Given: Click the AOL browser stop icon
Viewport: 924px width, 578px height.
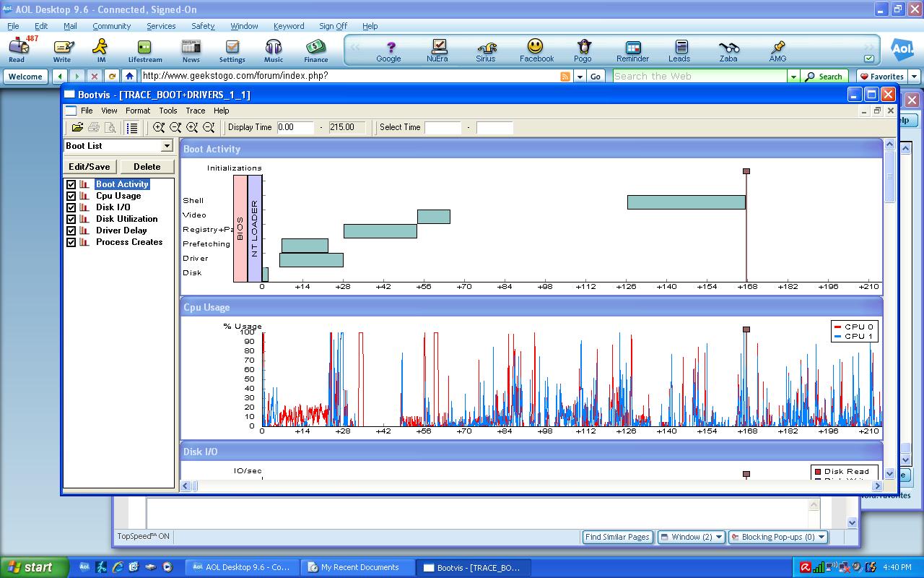Looking at the screenshot, I should 95,76.
